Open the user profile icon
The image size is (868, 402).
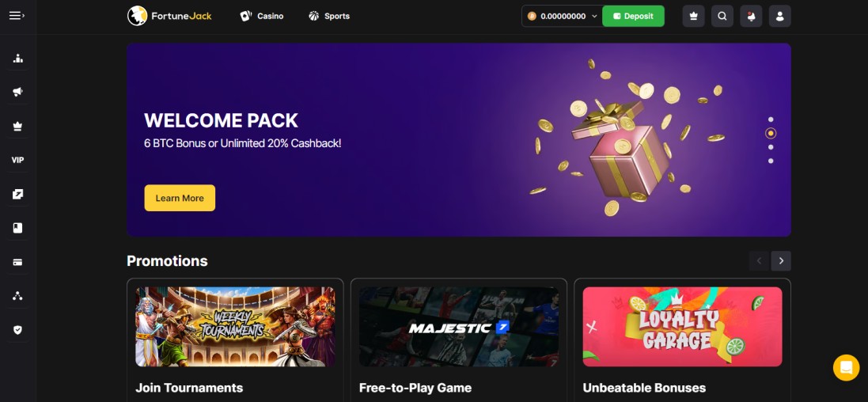(x=779, y=16)
